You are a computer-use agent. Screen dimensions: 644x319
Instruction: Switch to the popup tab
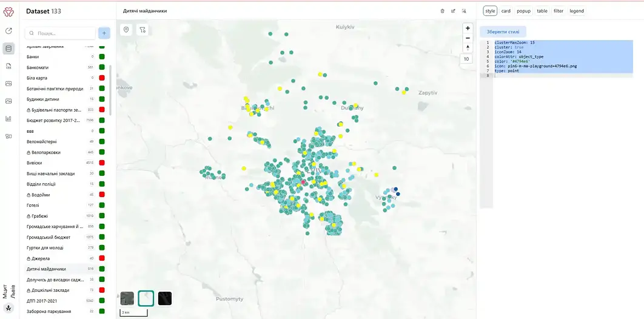tap(524, 11)
